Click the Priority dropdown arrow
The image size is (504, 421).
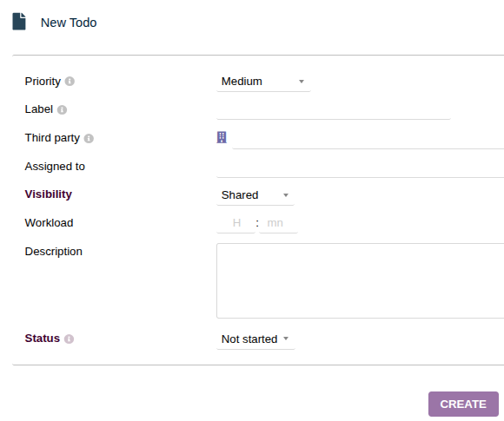click(x=302, y=82)
